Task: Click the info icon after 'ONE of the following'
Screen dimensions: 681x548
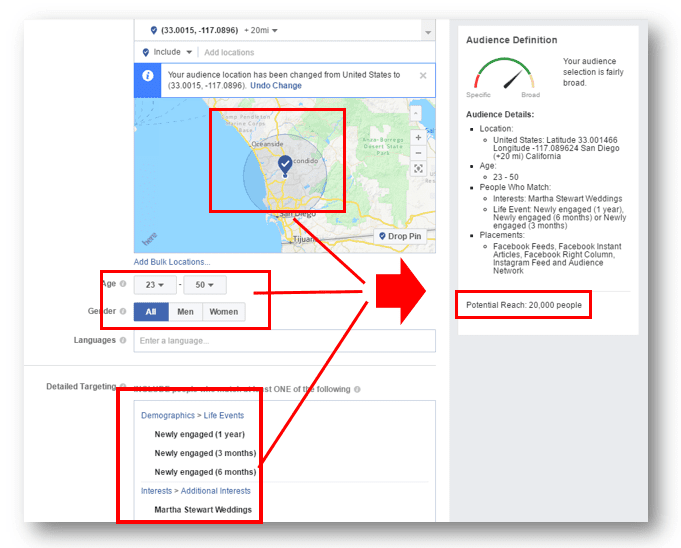Action: (357, 389)
